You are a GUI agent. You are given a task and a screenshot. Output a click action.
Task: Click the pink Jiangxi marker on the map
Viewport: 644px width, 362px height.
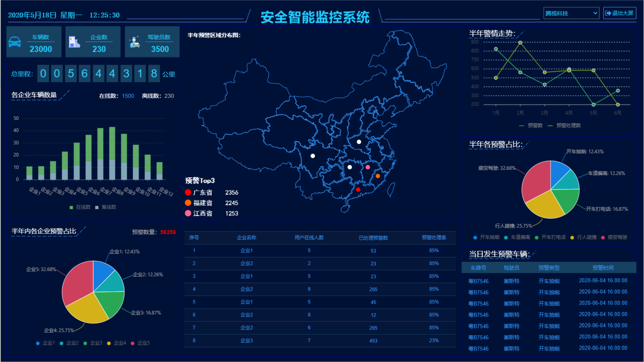368,167
